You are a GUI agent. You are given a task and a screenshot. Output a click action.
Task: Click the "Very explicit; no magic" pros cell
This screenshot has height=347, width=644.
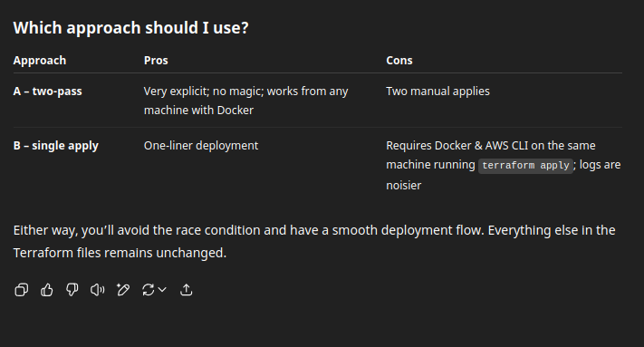pos(246,101)
